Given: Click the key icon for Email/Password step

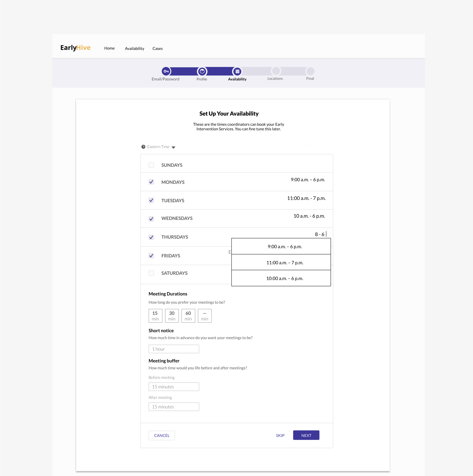Looking at the screenshot, I should point(166,71).
